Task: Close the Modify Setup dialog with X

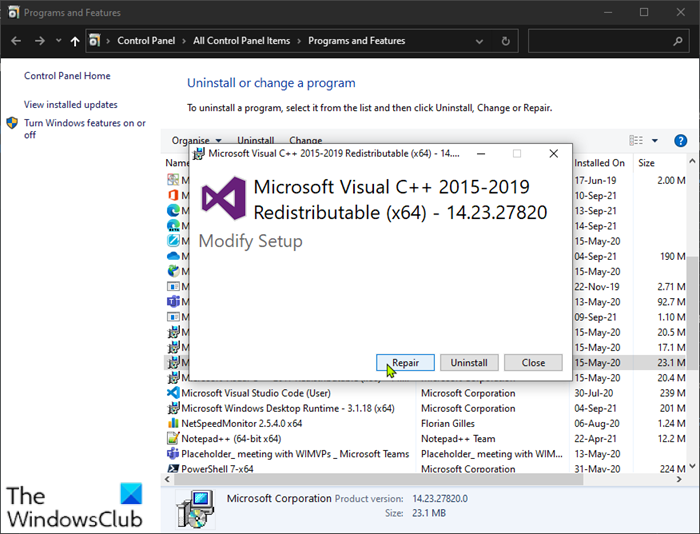Action: [x=554, y=154]
